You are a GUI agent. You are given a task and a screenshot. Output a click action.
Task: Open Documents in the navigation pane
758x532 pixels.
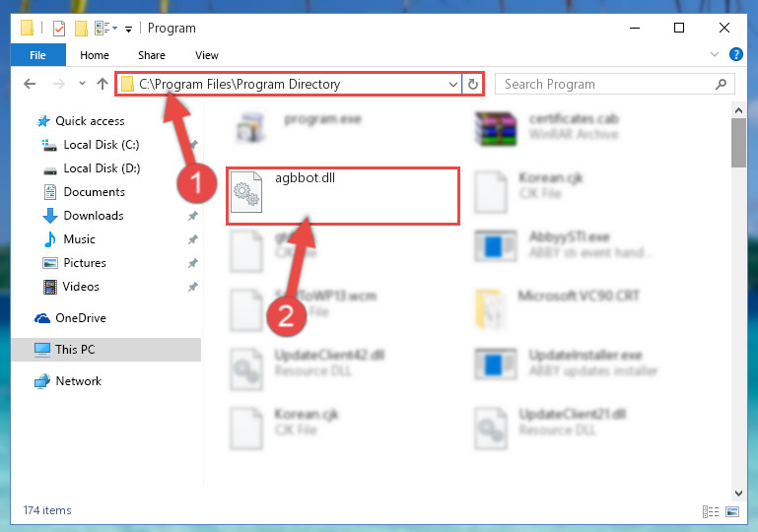(x=95, y=192)
